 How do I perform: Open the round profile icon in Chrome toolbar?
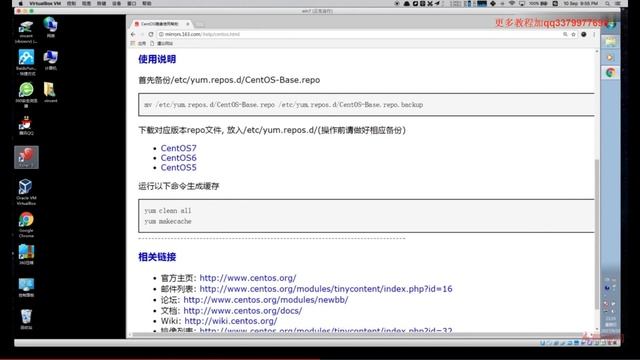coord(584,34)
